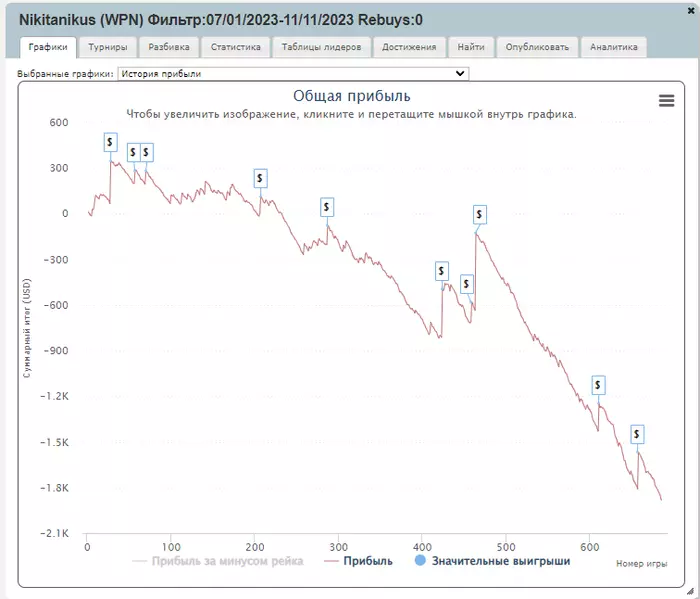The width and height of the screenshot is (700, 599).
Task: Expand the История прибыли graph dropdown
Action: (293, 74)
